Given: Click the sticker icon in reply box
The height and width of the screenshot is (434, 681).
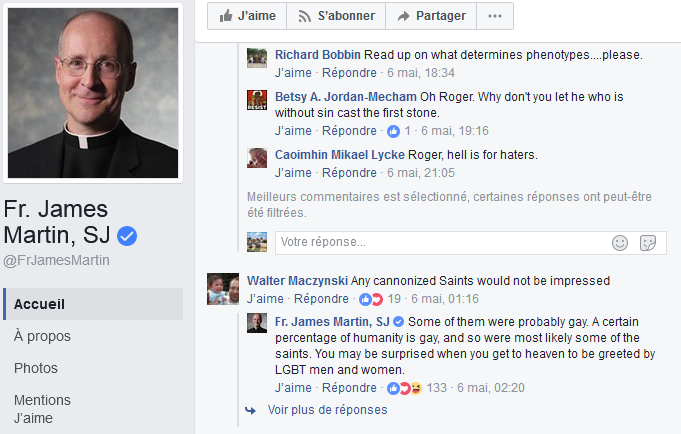Looking at the screenshot, I should pos(648,243).
